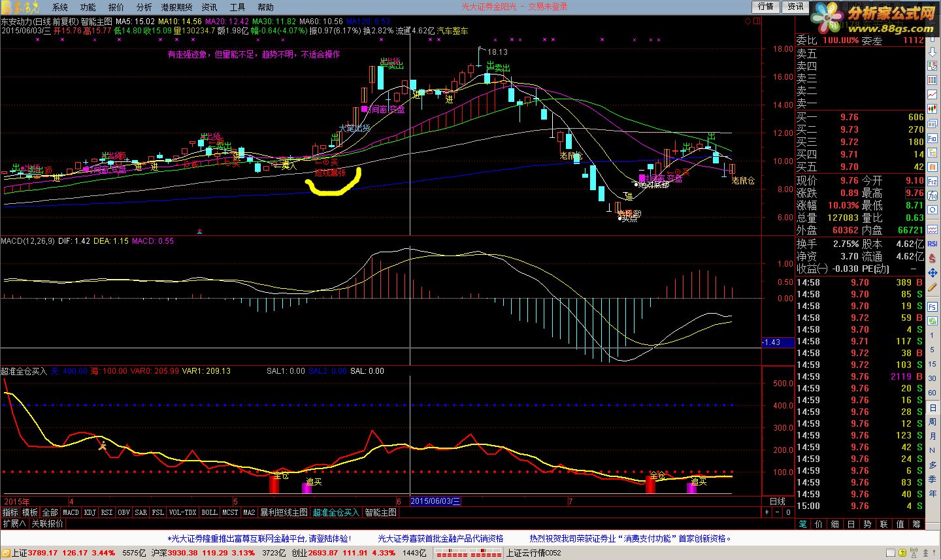Screen dimensions: 941x560
Task: Open the F12 trading icon
Action: pos(933,181)
